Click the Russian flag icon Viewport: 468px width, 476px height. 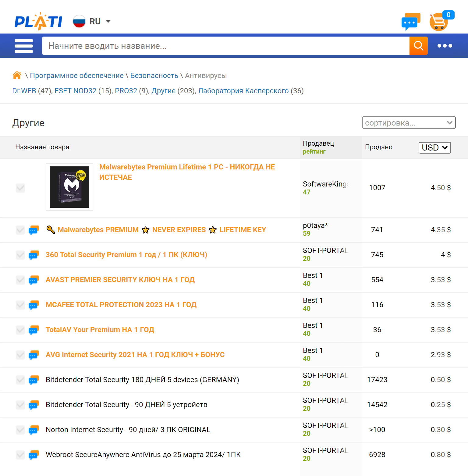pyautogui.click(x=79, y=21)
